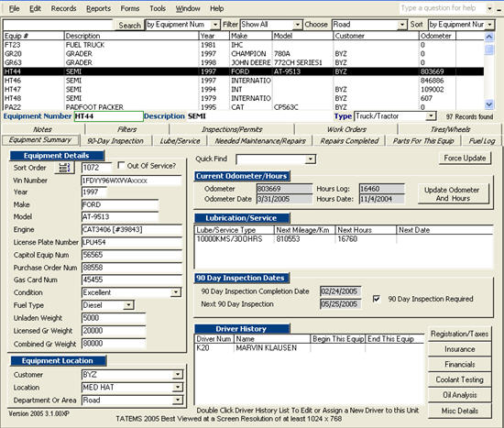The height and width of the screenshot is (428, 504).
Task: Open the Help menu
Action: pos(217,8)
